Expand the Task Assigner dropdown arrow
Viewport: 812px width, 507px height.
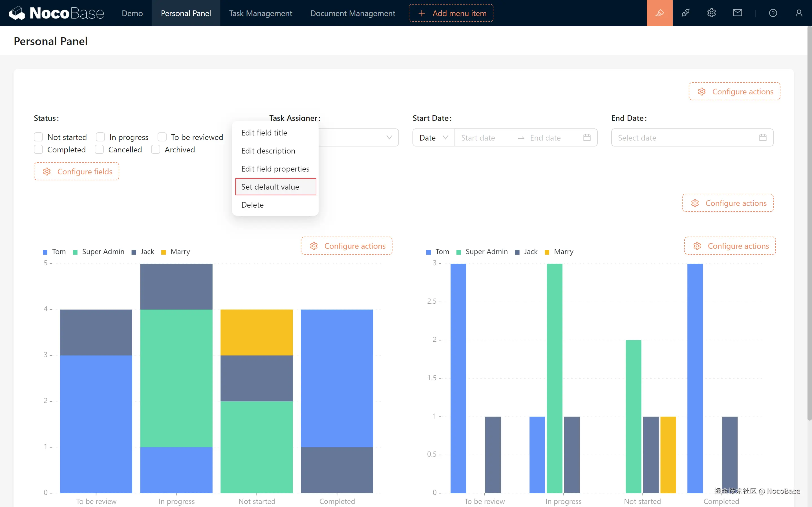coord(389,137)
